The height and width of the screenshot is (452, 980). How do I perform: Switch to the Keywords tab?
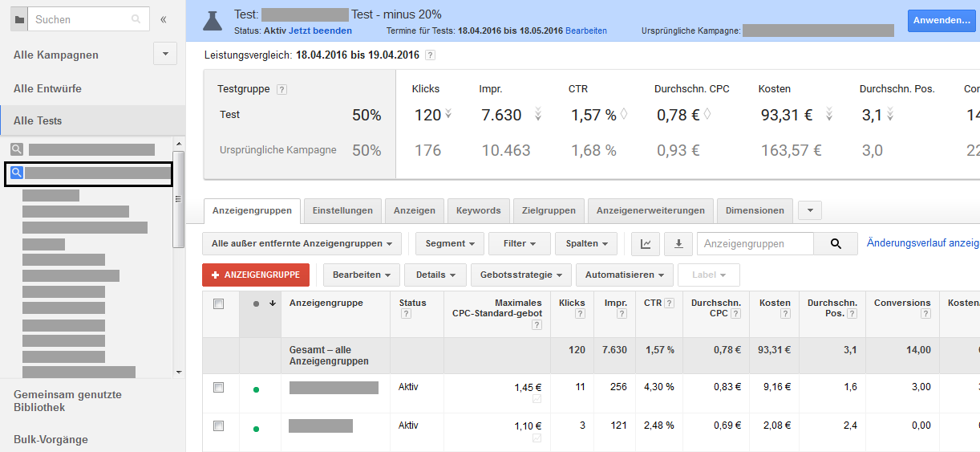coord(478,210)
